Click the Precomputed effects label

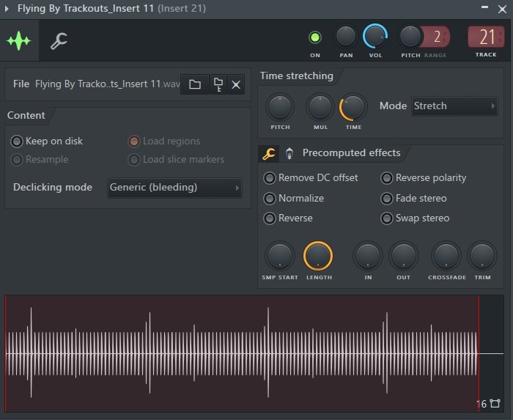tap(351, 152)
